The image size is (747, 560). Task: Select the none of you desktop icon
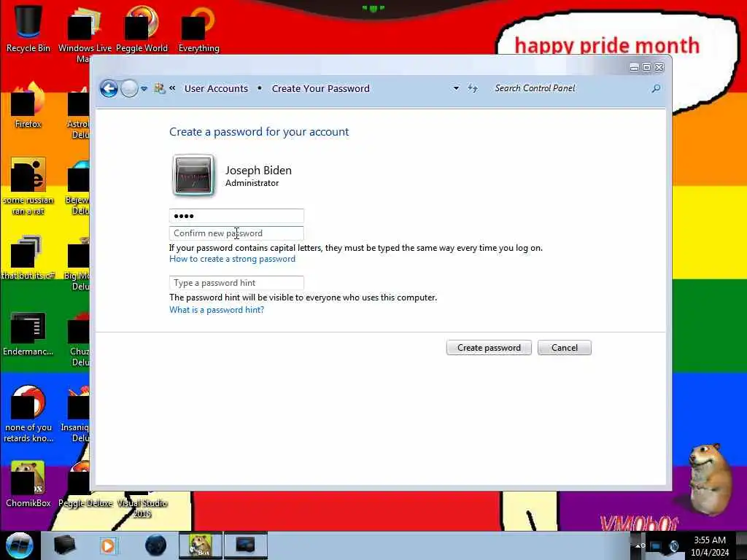pos(28,414)
